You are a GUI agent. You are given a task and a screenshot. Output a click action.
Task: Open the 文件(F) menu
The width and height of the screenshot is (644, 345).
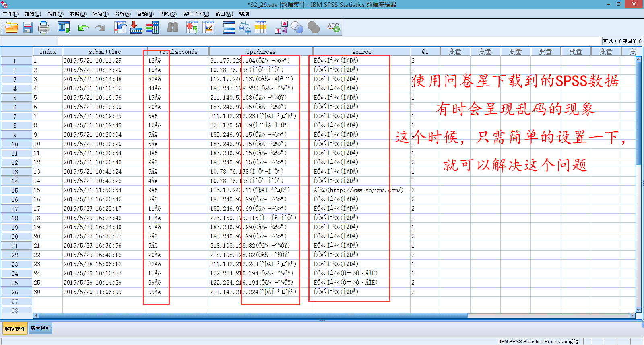coord(10,14)
